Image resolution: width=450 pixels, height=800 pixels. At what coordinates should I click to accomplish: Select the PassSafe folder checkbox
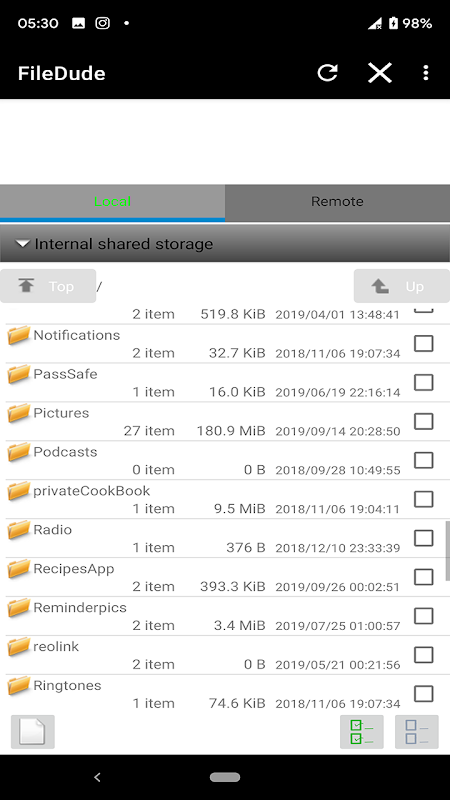(x=423, y=382)
